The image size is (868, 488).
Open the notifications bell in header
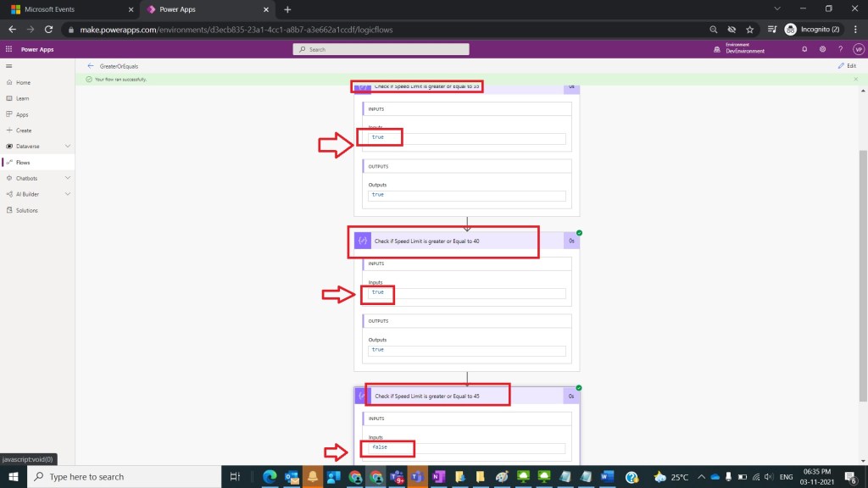coord(804,50)
